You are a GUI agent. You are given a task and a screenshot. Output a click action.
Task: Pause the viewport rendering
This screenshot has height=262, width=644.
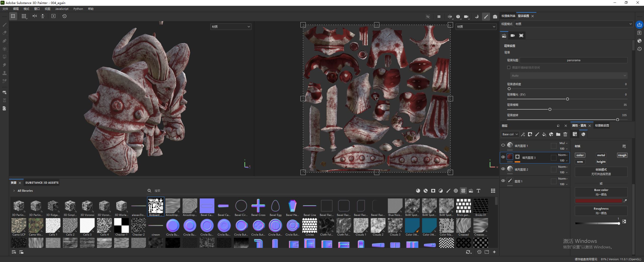click(439, 17)
